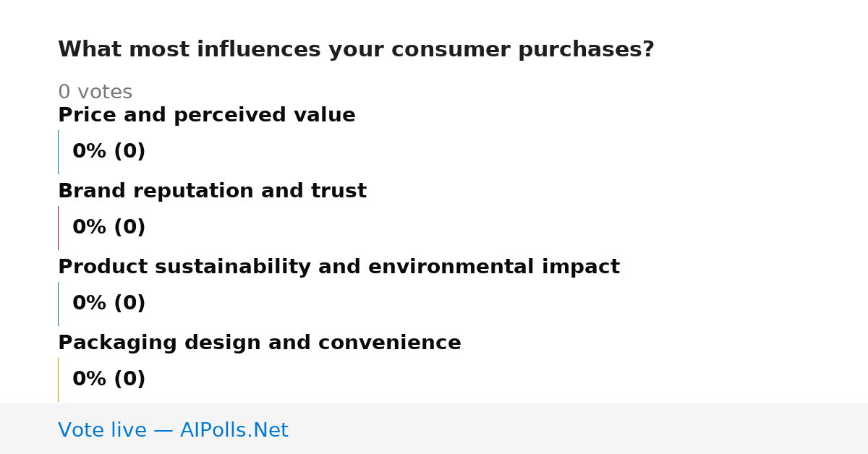Viewport: 868px width, 454px height.
Task: Click the '0 votes' count text
Action: (95, 93)
